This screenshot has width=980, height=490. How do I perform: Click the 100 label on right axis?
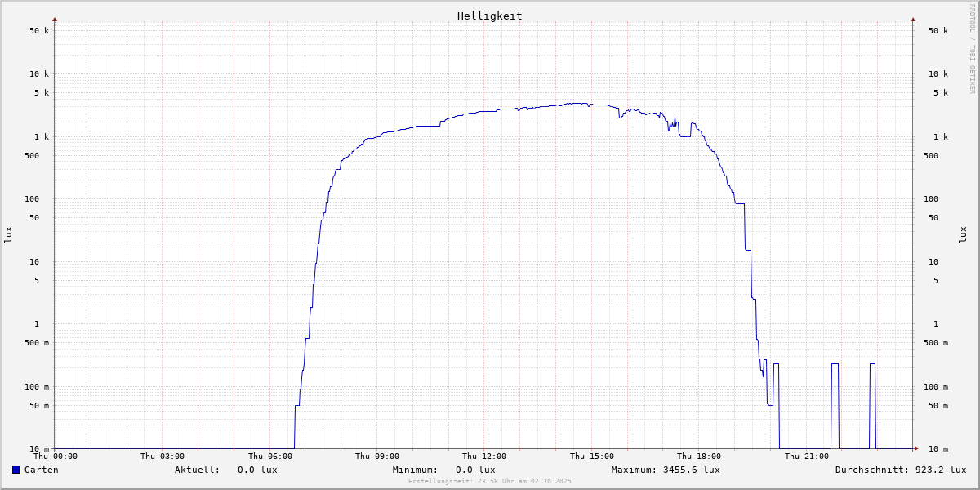pyautogui.click(x=931, y=199)
